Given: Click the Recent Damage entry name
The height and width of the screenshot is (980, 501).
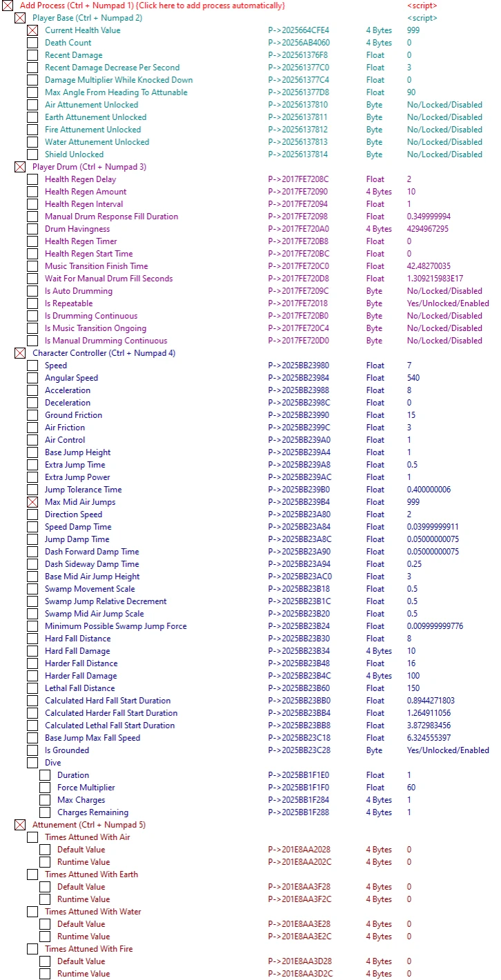Looking at the screenshot, I should click(74, 55).
